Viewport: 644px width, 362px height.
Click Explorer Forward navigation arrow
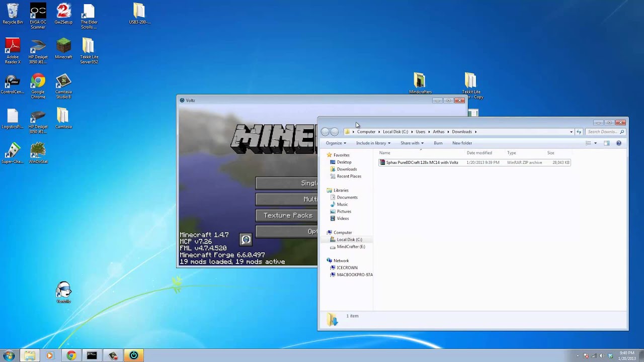click(x=335, y=132)
